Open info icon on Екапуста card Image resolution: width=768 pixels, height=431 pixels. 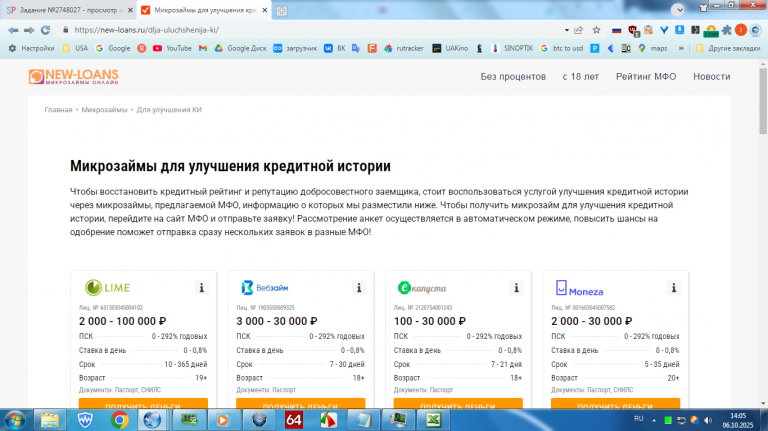click(x=516, y=287)
